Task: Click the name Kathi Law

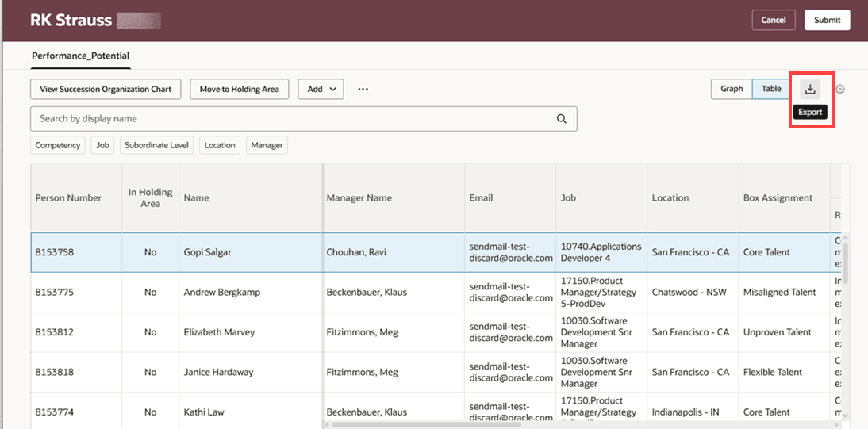Action: click(x=204, y=412)
